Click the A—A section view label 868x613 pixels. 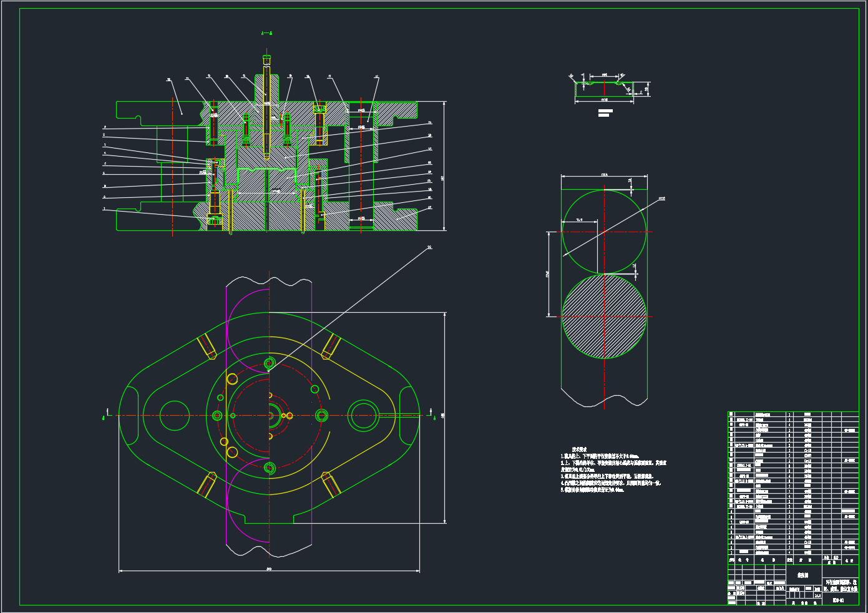[x=266, y=33]
